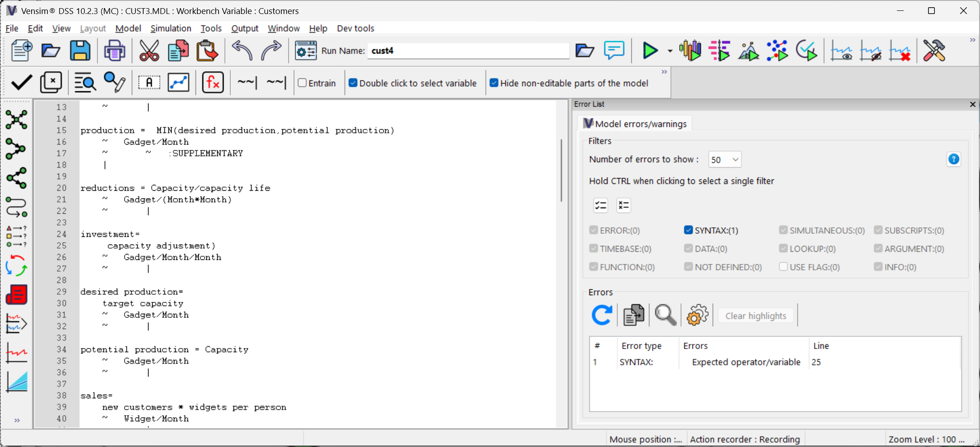Enable the Entrain checkbox
This screenshot has height=447, width=980.
tap(302, 83)
